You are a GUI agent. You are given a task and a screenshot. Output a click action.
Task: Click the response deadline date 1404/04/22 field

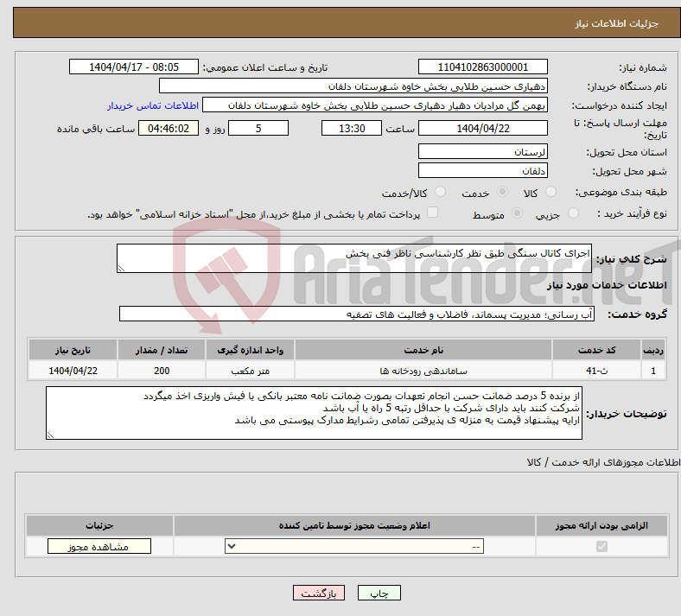point(482,128)
